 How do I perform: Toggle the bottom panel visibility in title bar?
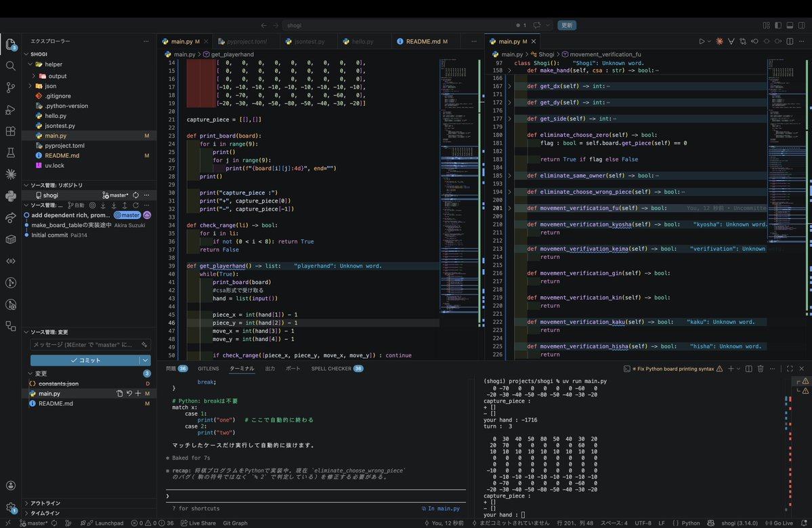(790, 25)
